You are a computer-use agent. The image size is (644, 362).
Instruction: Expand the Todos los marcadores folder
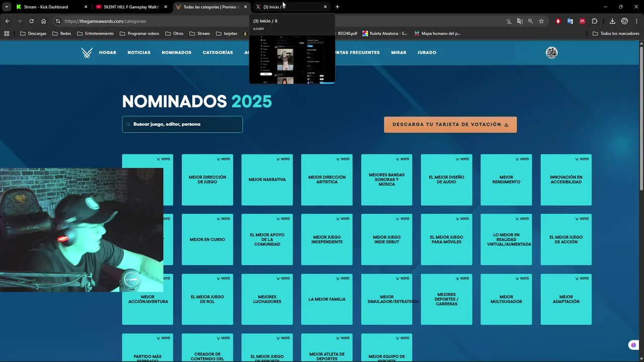point(616,34)
